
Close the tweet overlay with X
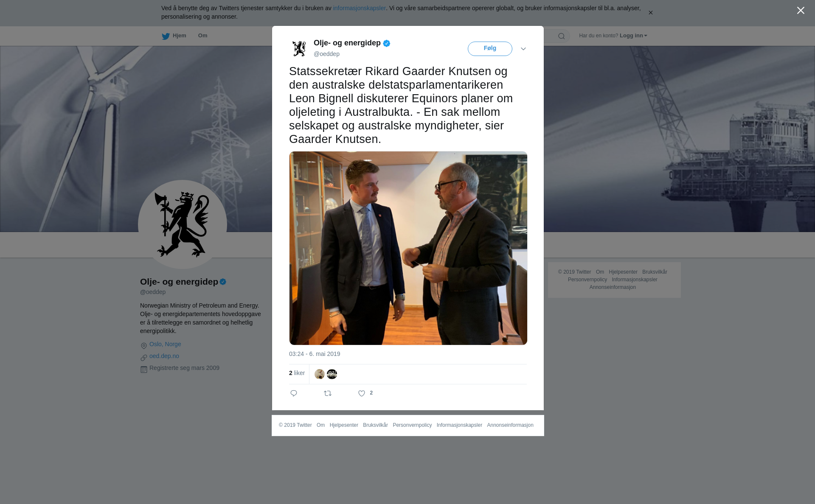(x=801, y=11)
